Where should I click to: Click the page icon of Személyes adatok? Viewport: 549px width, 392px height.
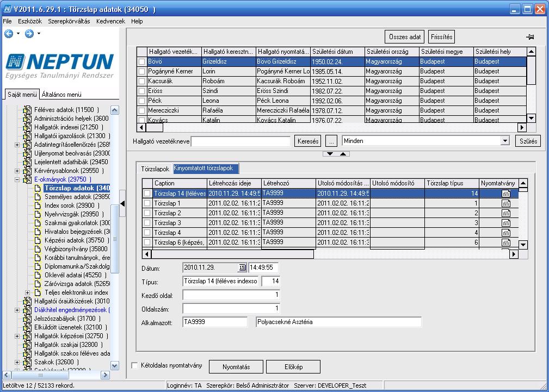pyautogui.click(x=38, y=197)
